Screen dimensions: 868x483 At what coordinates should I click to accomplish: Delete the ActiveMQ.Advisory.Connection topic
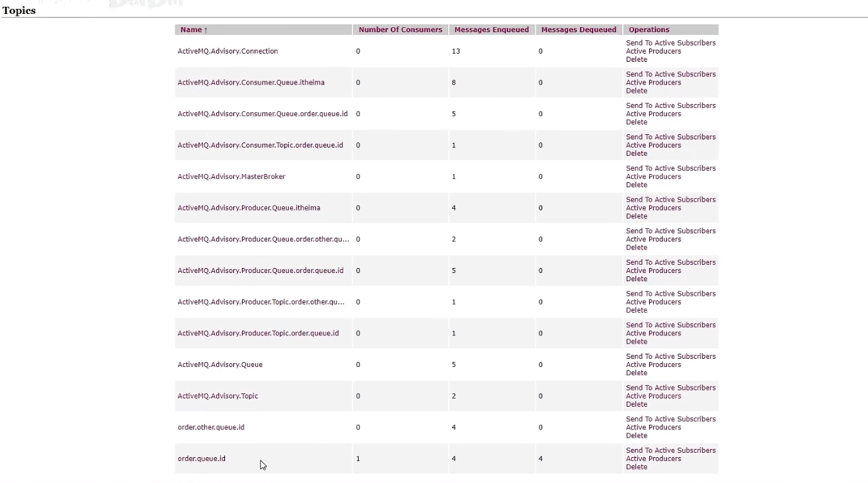coord(637,59)
